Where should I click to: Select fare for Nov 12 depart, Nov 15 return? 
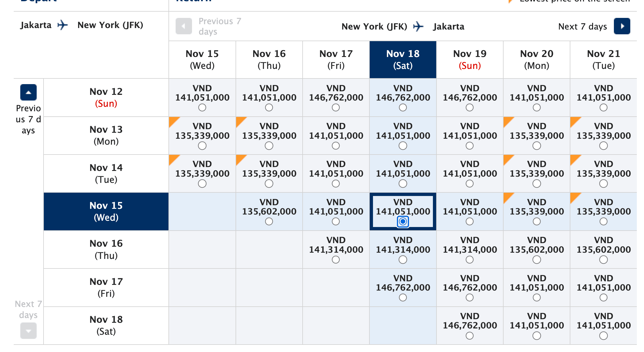point(202,107)
